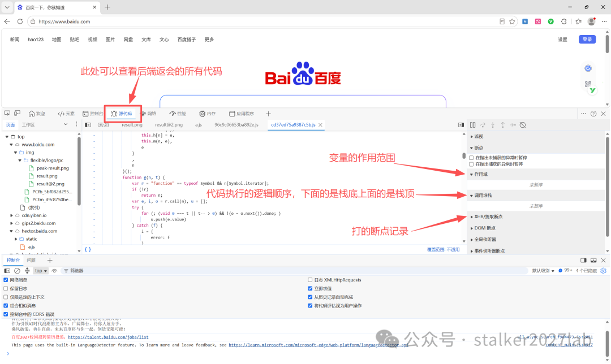Open a new browser tab
This screenshot has height=364, width=611.
(107, 7)
